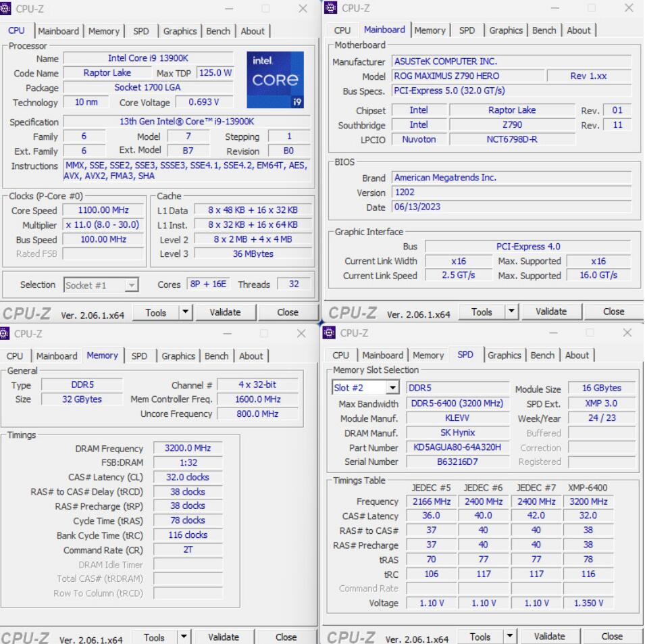Expand the Slot #2 memory slot dropdown
Image resolution: width=645 pixels, height=644 pixels.
[393, 388]
